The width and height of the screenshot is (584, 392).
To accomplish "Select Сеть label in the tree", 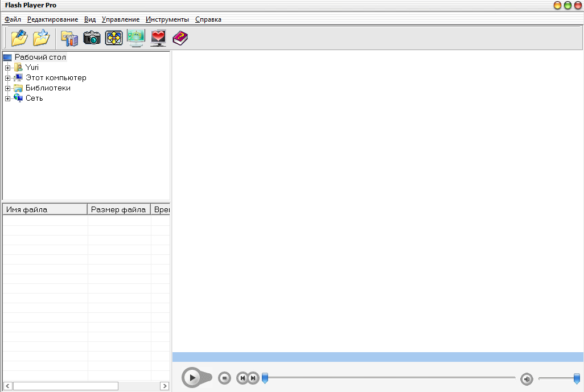I will (34, 98).
